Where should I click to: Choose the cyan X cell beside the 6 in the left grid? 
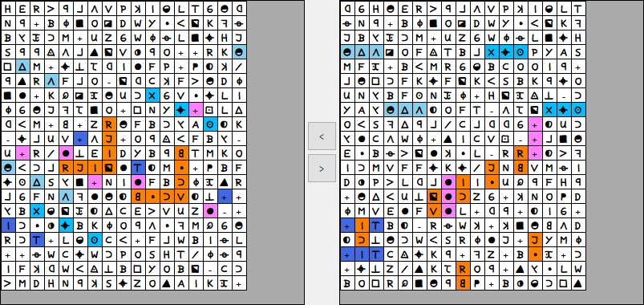152,96
